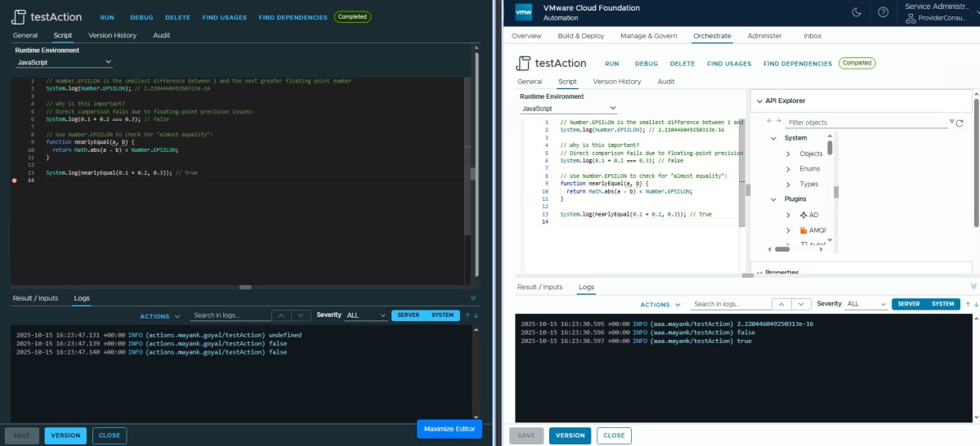The image size is (980, 446).
Task: Toggle SYSTEM log source in right window
Action: pyautogui.click(x=943, y=304)
